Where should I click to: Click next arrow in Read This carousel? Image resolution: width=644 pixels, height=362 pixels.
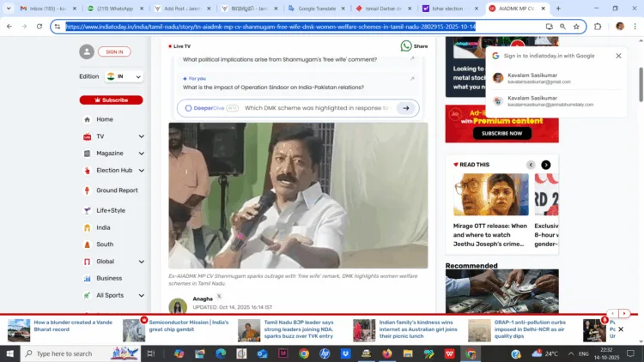click(545, 165)
